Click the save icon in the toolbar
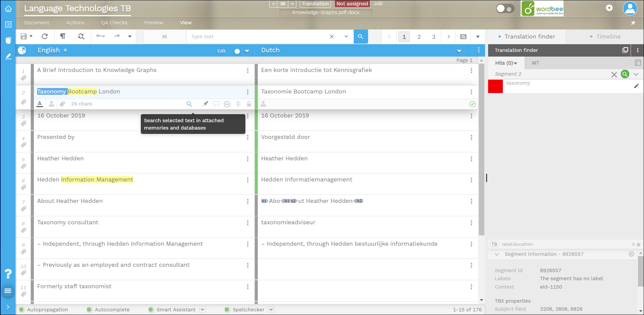Image resolution: width=644 pixels, height=315 pixels. pos(23,36)
